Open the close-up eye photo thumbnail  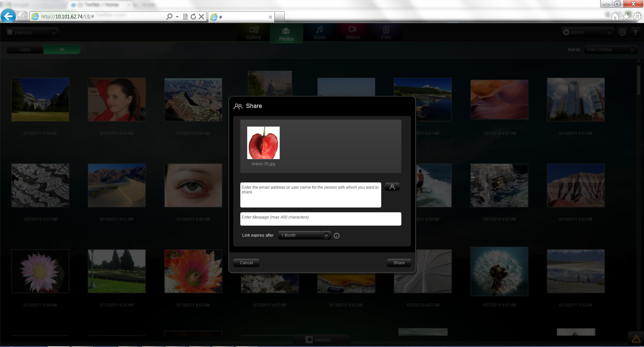click(x=193, y=185)
